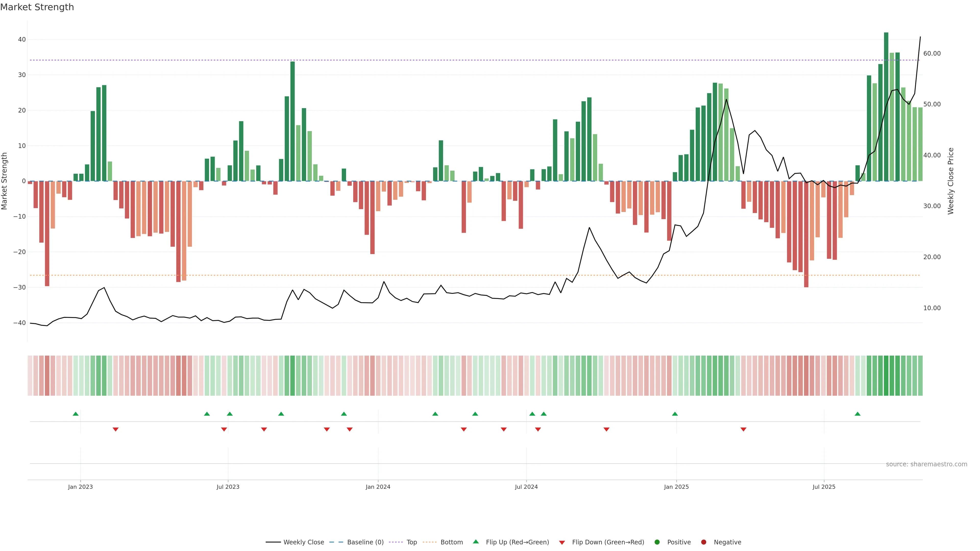
Task: Click the 60.00 weekly close price tick label
Action: pyautogui.click(x=932, y=54)
